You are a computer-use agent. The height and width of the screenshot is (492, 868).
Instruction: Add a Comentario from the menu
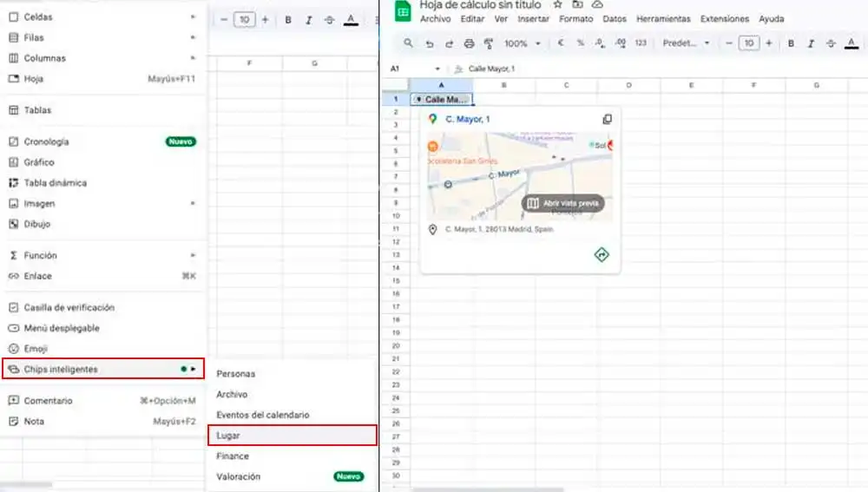pyautogui.click(x=102, y=400)
